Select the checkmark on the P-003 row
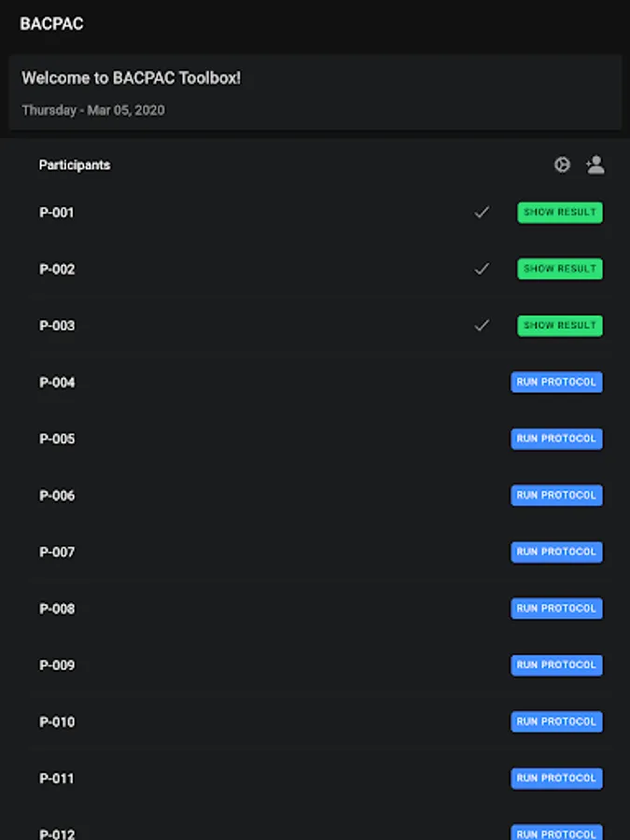The image size is (630, 840). [482, 326]
